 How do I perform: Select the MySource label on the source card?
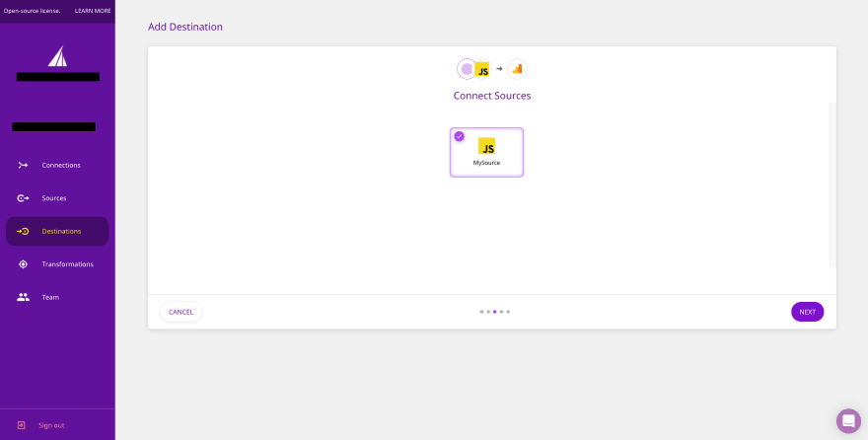pyautogui.click(x=486, y=163)
